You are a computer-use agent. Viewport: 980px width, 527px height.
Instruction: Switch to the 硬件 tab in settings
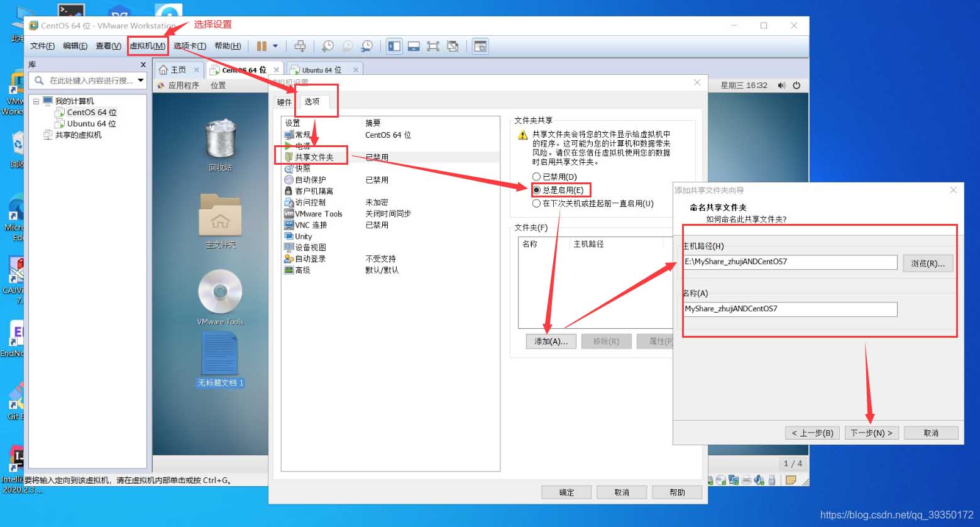[284, 102]
